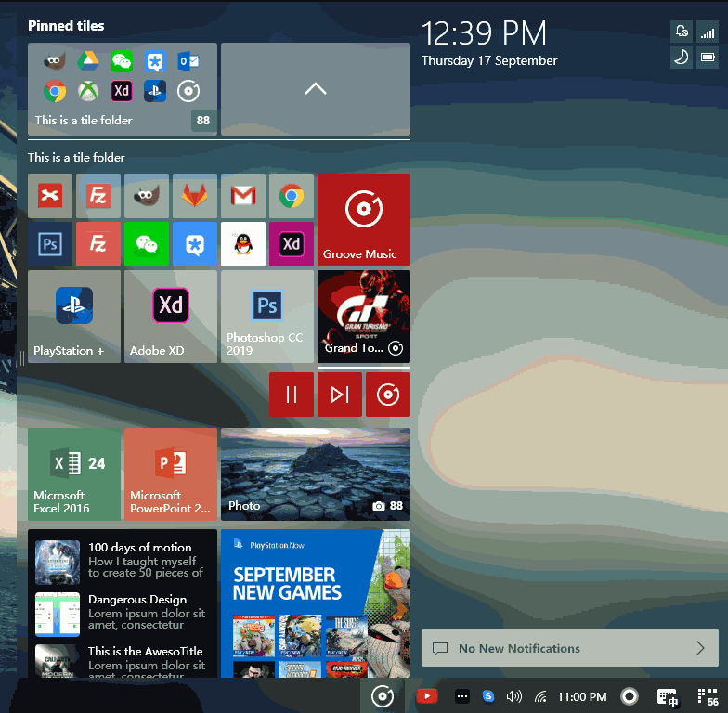This screenshot has width=728, height=713.
Task: Launch the Photoshop CC 2019 tile
Action: coord(267,317)
